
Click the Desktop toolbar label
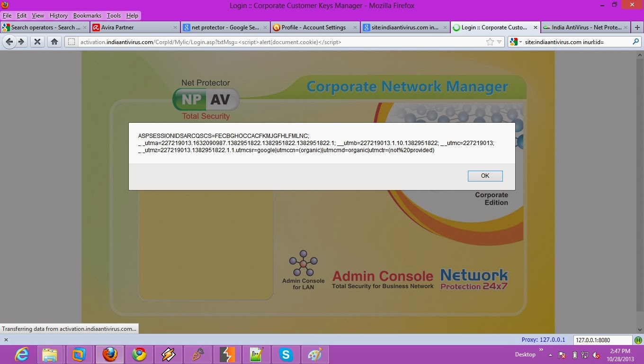coord(525,355)
